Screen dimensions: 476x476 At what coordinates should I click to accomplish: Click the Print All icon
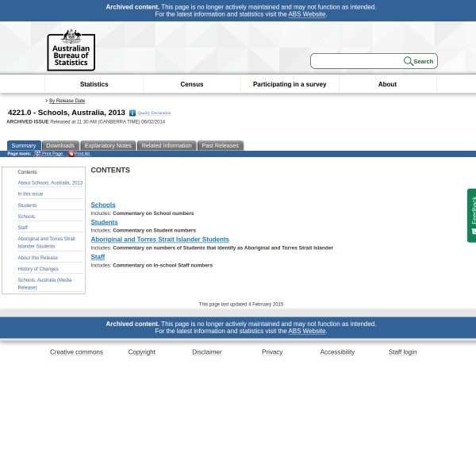[x=71, y=154]
